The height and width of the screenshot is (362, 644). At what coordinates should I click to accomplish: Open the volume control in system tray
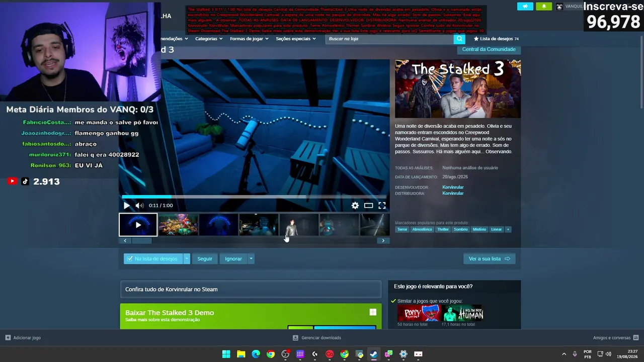coord(608,354)
